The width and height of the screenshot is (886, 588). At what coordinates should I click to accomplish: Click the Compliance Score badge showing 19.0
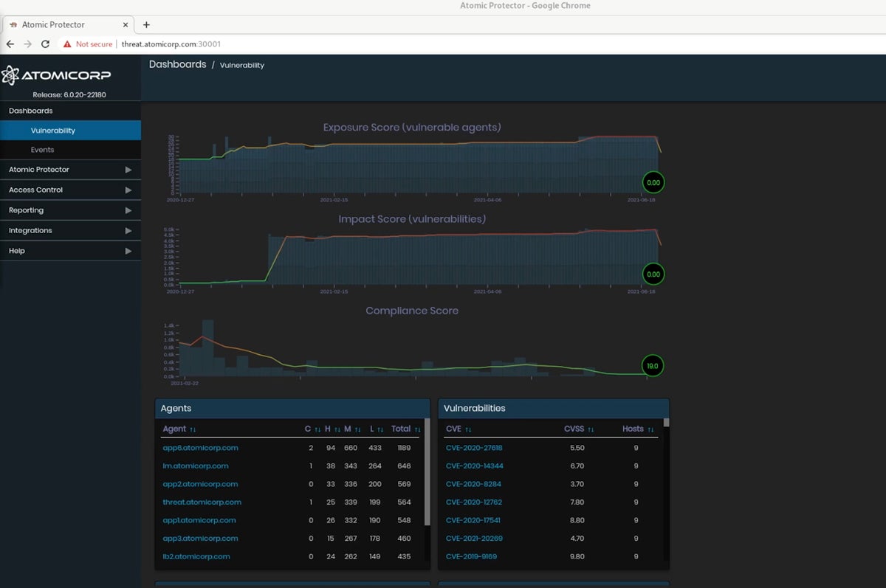[652, 365]
